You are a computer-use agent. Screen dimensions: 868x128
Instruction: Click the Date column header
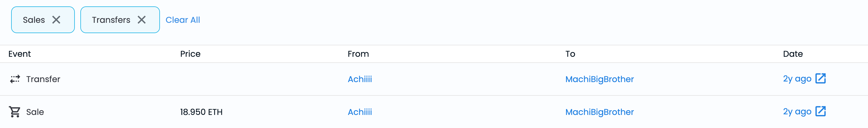tap(793, 54)
